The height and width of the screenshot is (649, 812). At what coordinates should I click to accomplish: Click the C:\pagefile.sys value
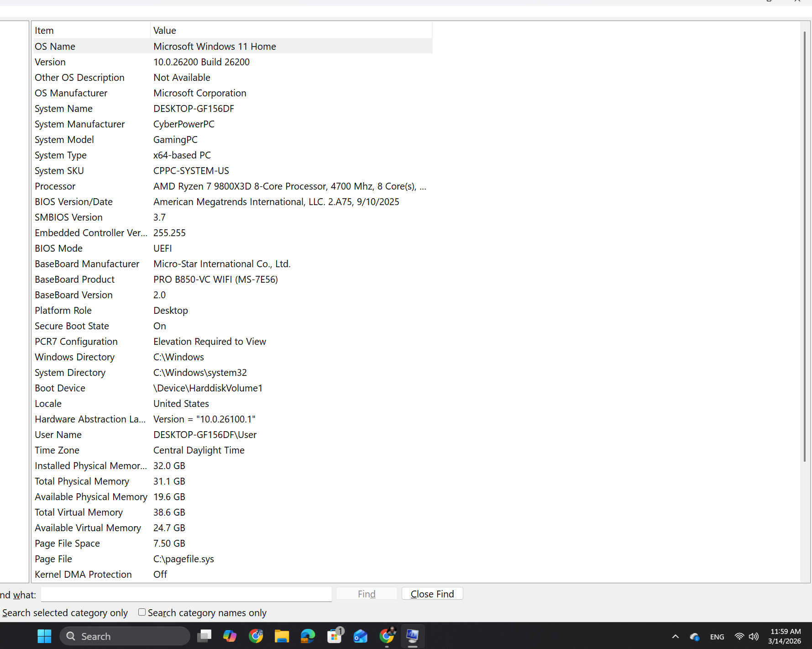tap(183, 559)
